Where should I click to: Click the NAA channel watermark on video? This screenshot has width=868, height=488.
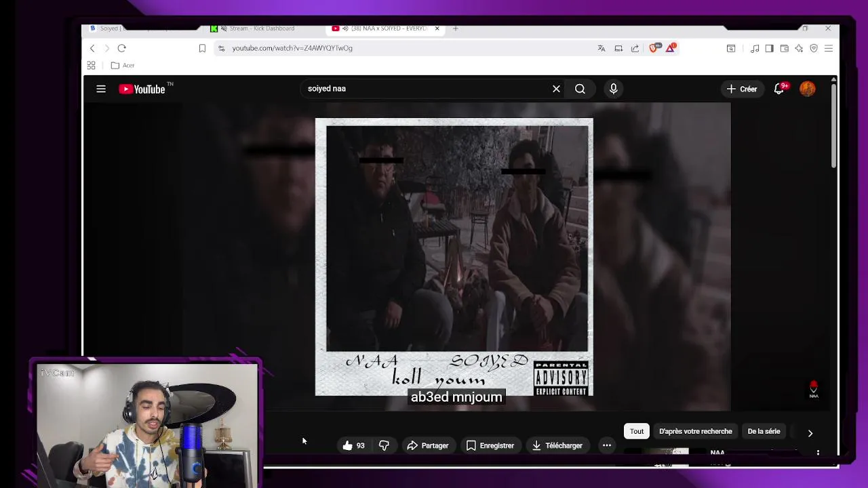814,389
